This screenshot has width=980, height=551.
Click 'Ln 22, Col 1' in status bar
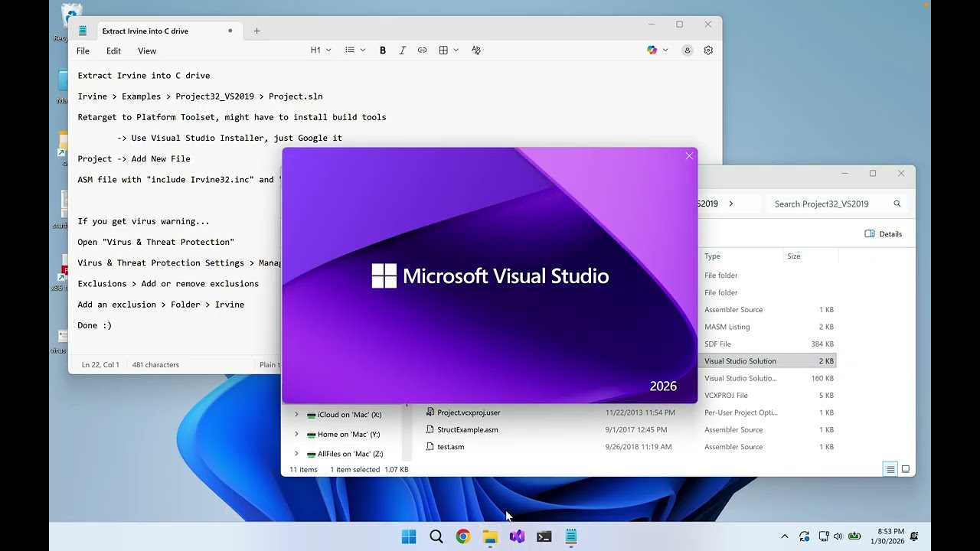coord(100,365)
